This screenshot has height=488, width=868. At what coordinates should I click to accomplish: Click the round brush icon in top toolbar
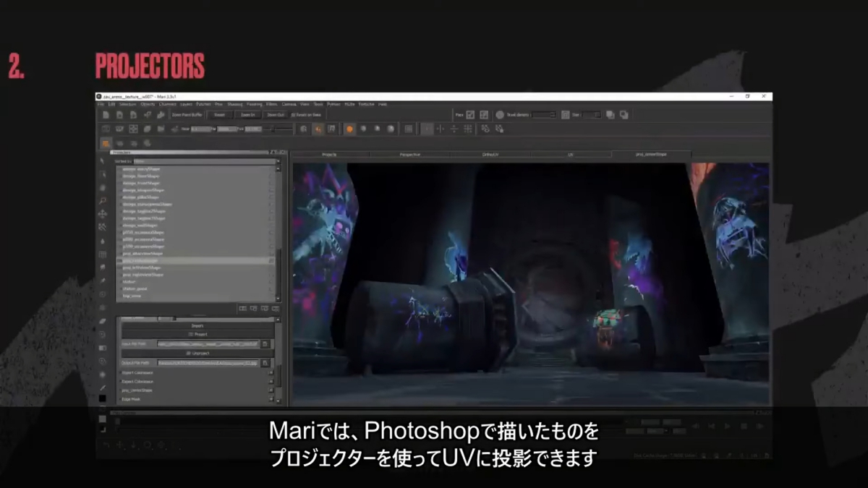click(500, 114)
